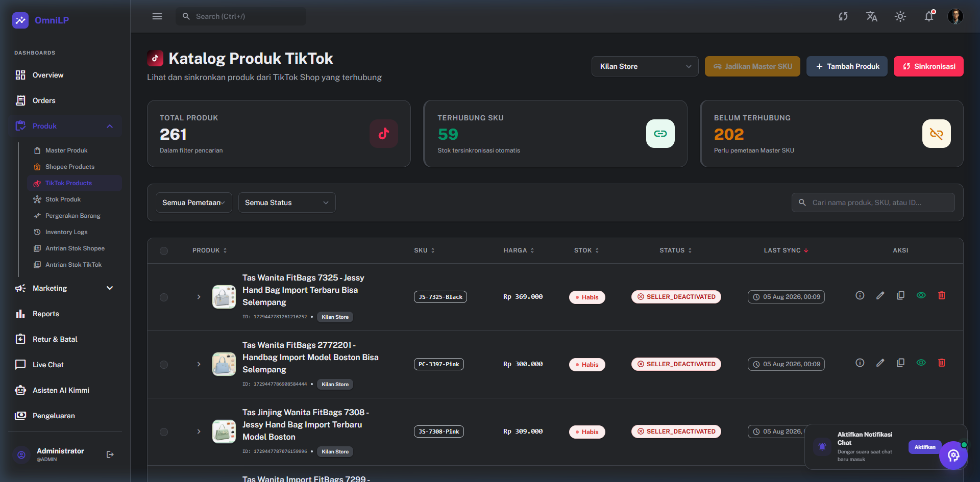Delete the Tas Wanita FitBags 2772201 product
Viewport: 980px width, 482px height.
point(942,363)
